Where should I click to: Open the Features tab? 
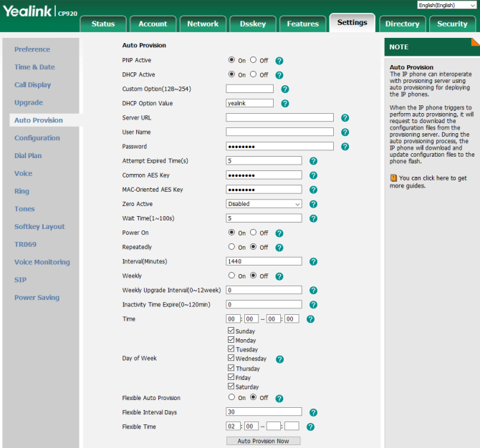pos(303,24)
